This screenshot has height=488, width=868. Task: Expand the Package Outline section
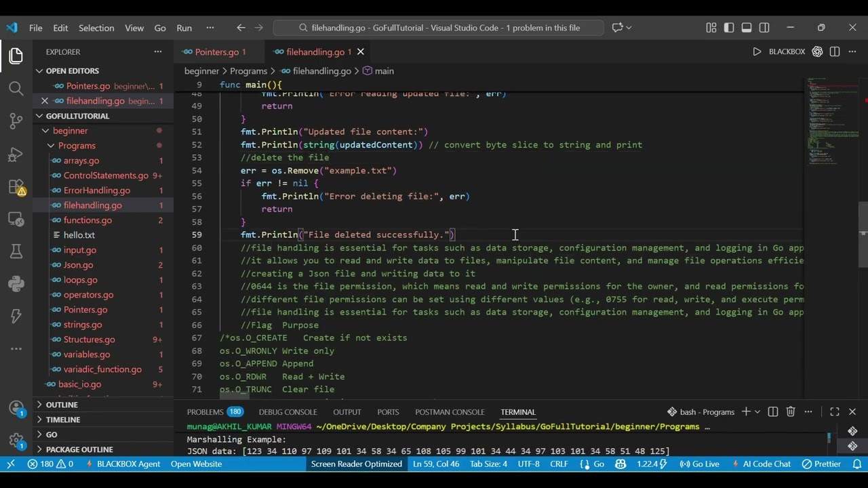103,449
